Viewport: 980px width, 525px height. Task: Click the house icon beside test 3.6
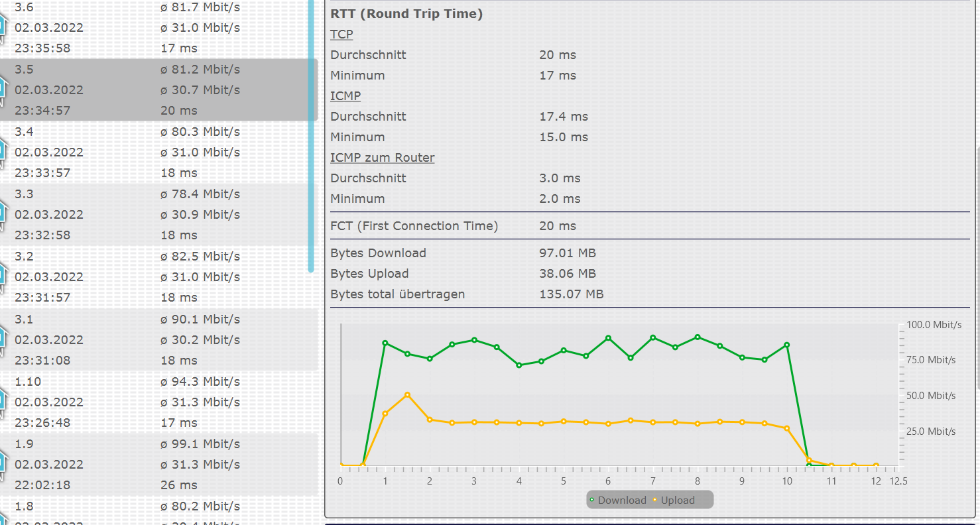coord(2,27)
